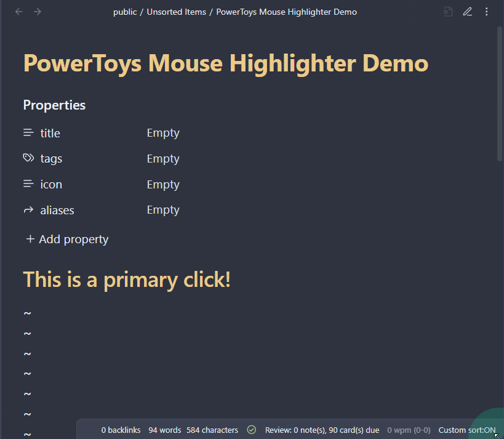The image size is (504, 439).
Task: Click the Properties heading
Action: pos(54,105)
